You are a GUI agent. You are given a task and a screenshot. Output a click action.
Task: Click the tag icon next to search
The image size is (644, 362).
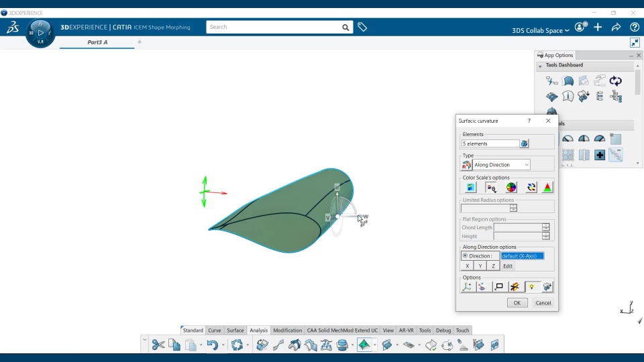coord(362,27)
